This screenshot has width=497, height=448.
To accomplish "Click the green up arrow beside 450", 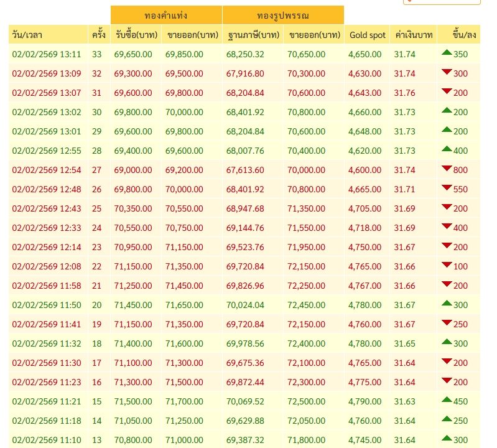I will [446, 400].
